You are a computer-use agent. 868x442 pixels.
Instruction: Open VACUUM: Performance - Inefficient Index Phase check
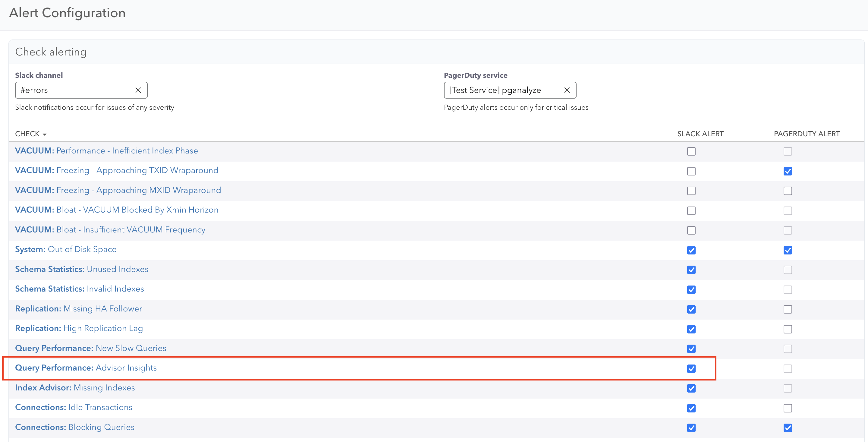pos(106,151)
